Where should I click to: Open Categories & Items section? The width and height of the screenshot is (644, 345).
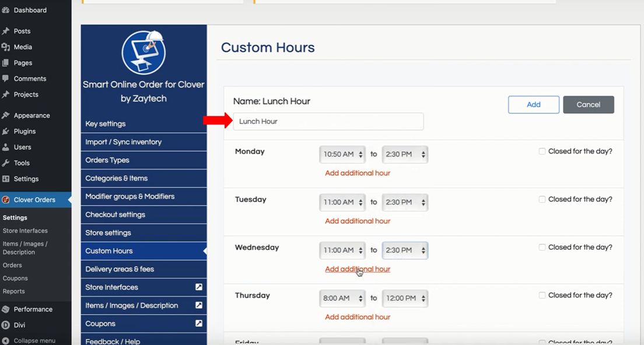pos(143,178)
